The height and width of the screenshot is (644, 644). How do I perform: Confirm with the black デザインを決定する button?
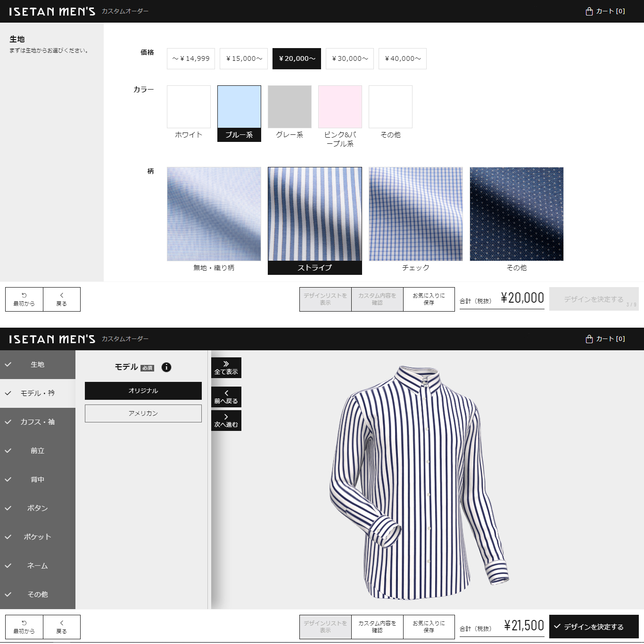[x=594, y=627]
